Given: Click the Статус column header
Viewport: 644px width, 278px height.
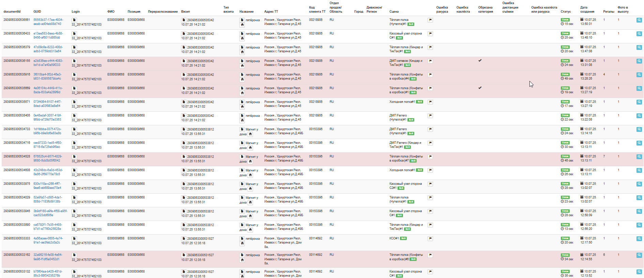Looking at the screenshot, I should pos(566,12).
